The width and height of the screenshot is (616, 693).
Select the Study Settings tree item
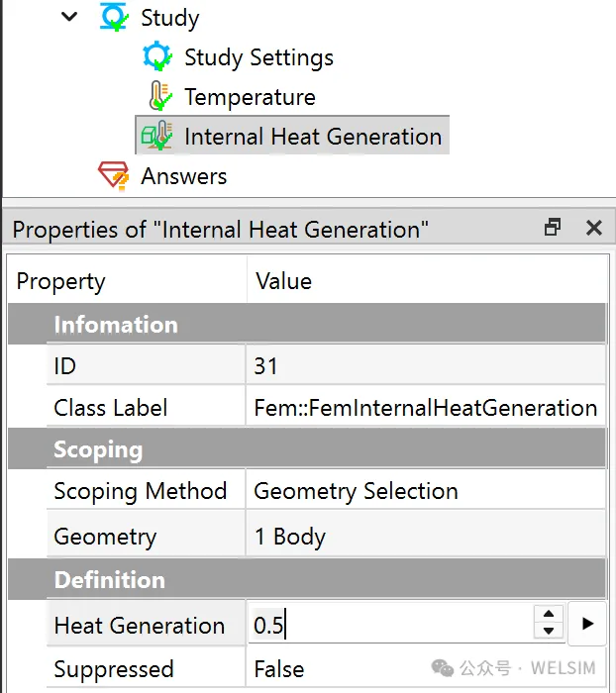click(x=258, y=57)
